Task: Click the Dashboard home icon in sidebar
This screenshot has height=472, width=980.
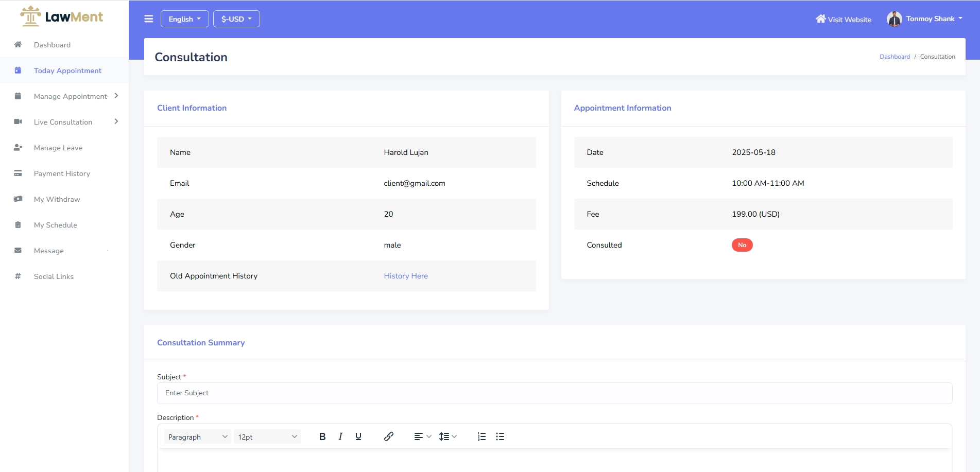Action: coord(18,45)
